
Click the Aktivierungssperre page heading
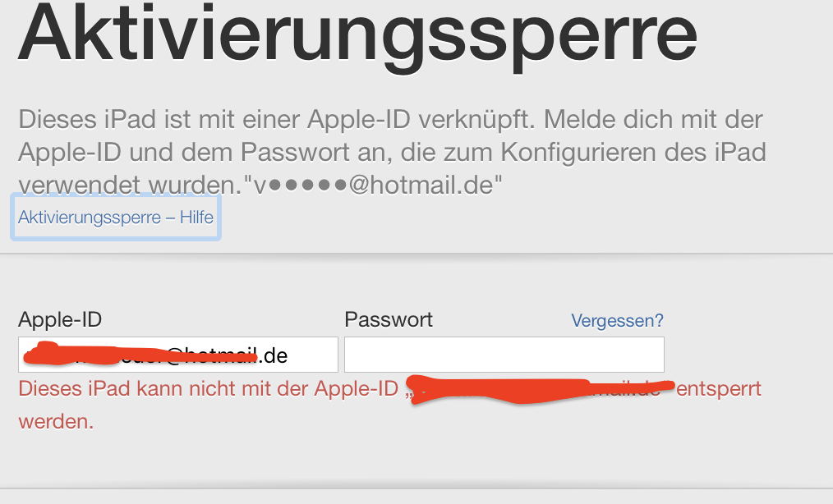(x=357, y=36)
